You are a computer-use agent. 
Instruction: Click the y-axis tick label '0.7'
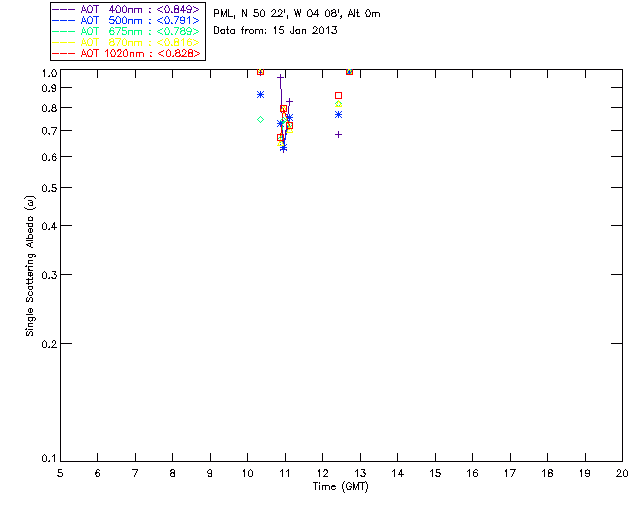click(x=49, y=131)
